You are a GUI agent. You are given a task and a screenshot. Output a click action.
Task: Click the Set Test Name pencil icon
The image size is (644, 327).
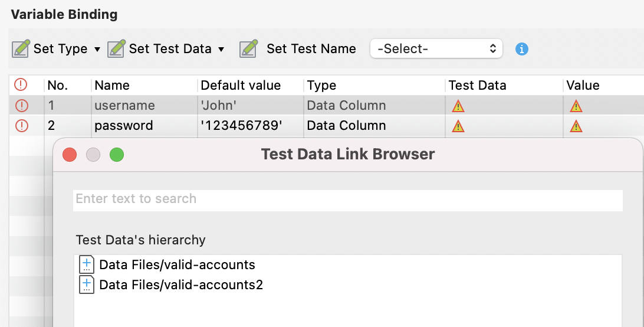pyautogui.click(x=249, y=48)
